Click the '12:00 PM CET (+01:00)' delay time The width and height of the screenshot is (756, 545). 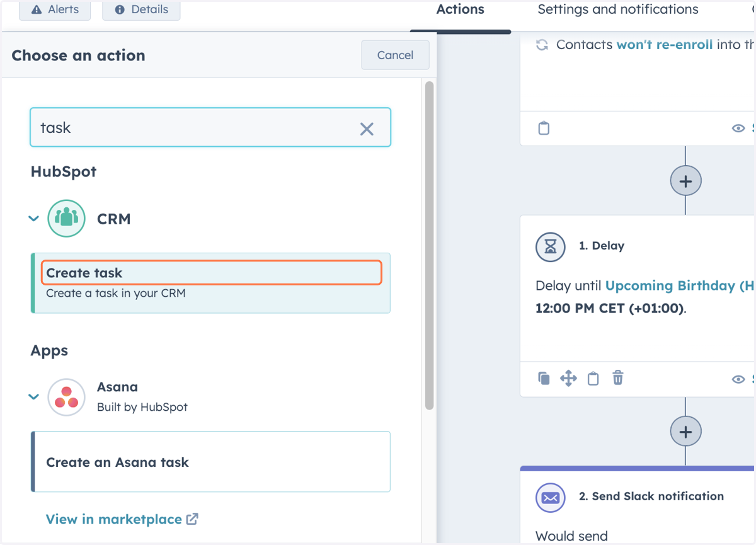[x=609, y=309]
